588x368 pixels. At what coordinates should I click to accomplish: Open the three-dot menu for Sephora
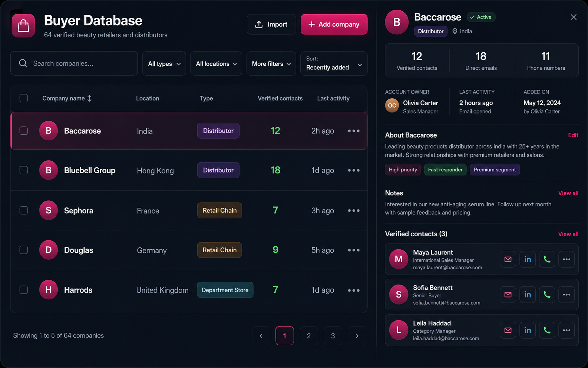click(354, 211)
